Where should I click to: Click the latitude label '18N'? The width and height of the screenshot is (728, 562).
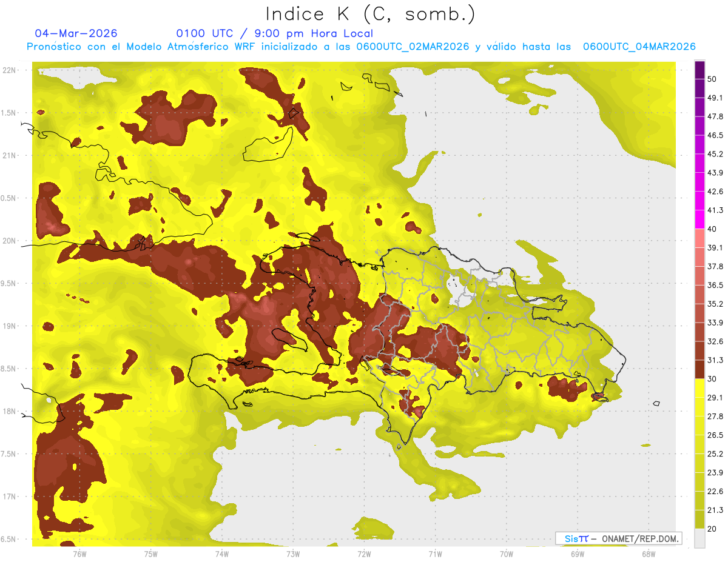click(10, 412)
